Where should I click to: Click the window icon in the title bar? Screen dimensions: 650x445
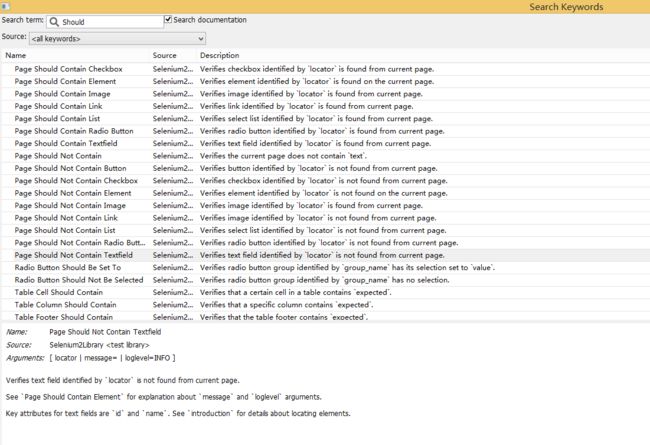point(5,6)
